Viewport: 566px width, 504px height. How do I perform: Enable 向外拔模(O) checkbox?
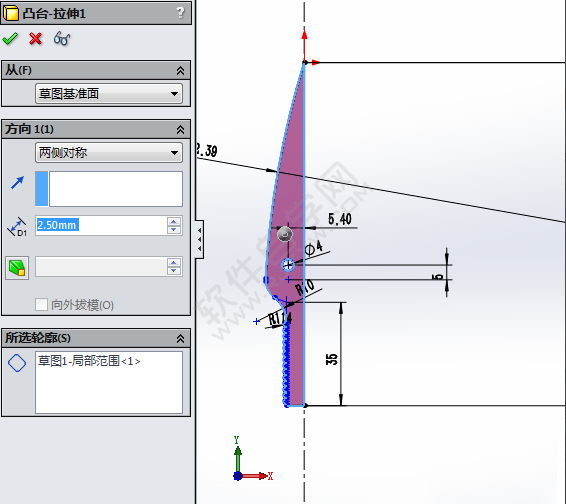point(42,304)
